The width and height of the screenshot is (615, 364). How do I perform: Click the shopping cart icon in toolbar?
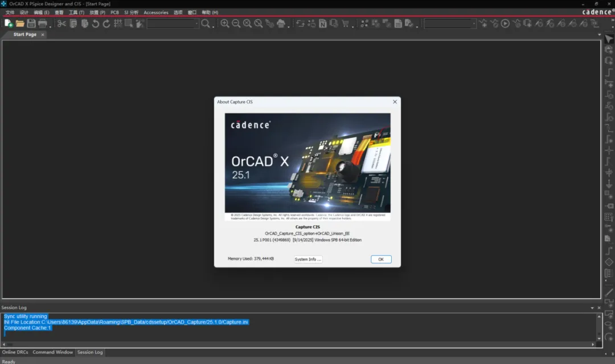[346, 23]
